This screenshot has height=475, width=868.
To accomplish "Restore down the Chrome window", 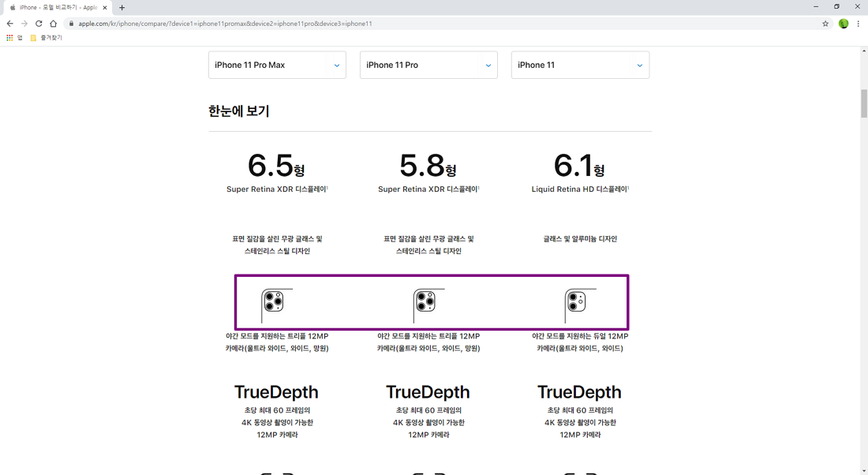I will click(836, 6).
